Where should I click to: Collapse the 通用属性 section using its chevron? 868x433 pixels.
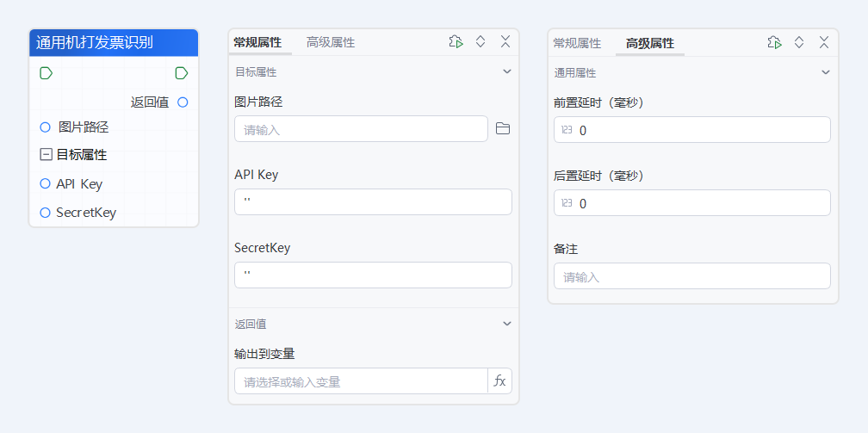[826, 72]
